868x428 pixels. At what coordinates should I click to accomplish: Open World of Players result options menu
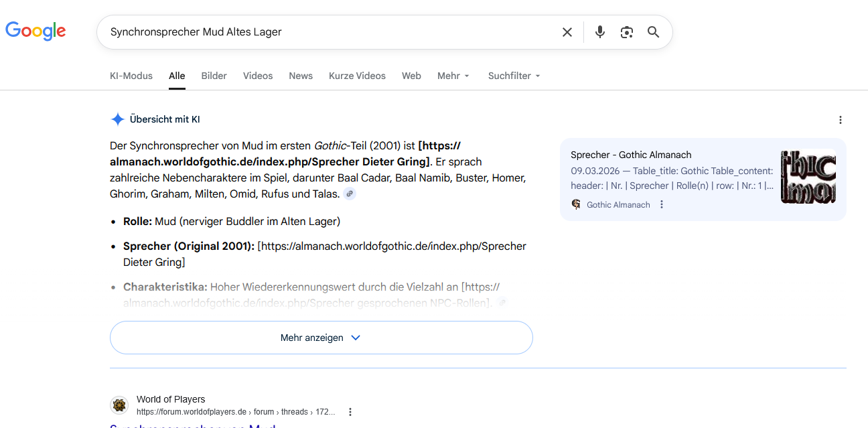[350, 412]
